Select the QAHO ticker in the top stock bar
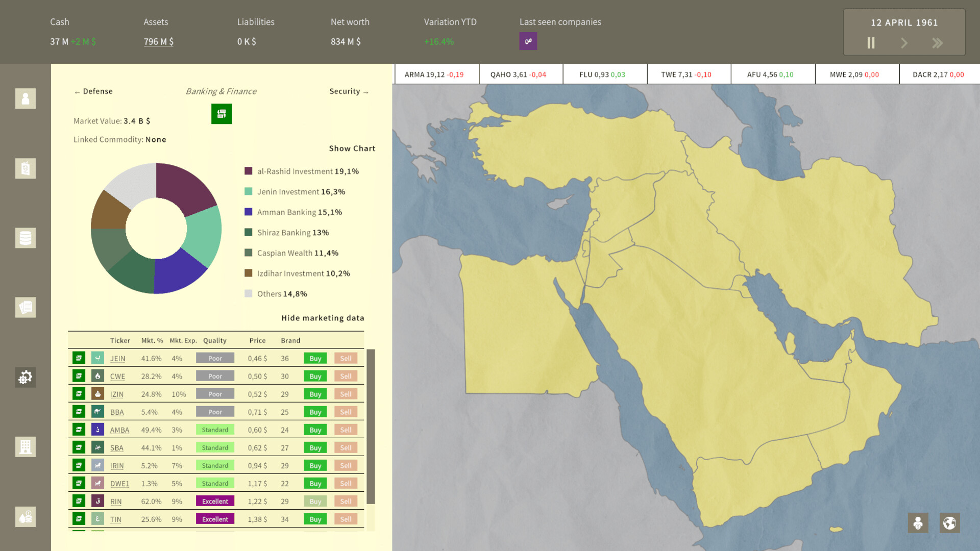Screen dimensions: 980x551 [521, 74]
